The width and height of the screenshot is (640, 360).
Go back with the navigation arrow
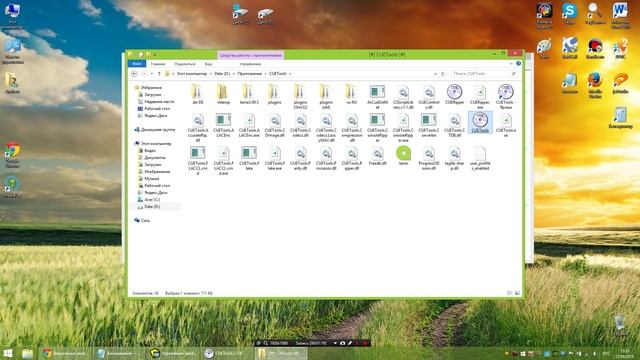(134, 74)
